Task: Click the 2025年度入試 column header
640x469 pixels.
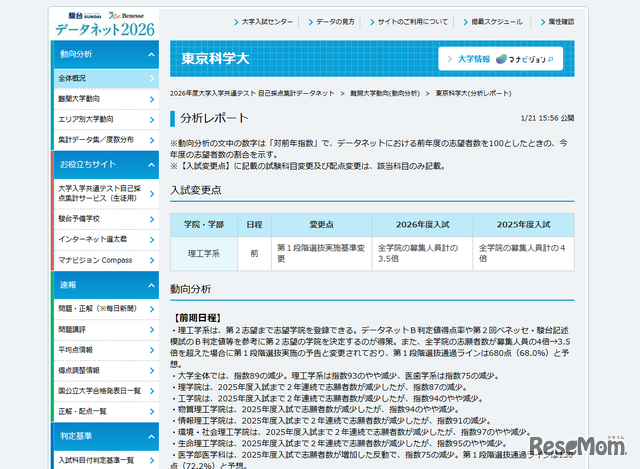Action: tap(523, 225)
